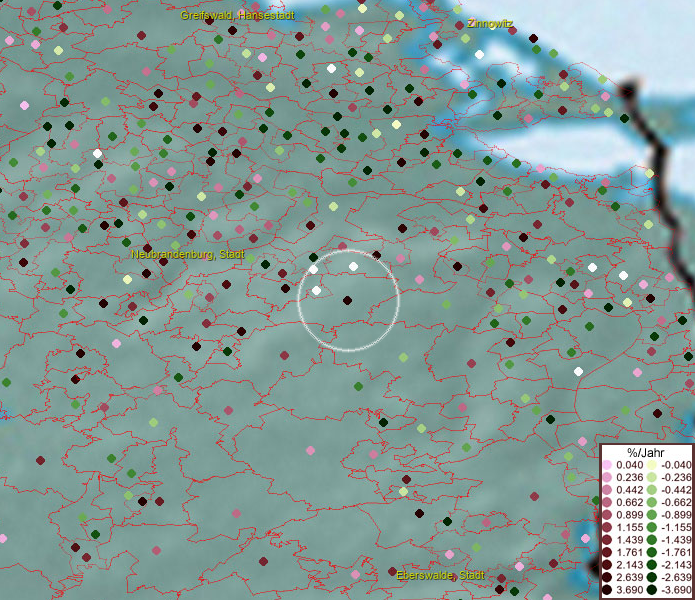Viewport: 695px width, 600px height.
Task: Click the legend value 0.236
Action: point(630,477)
